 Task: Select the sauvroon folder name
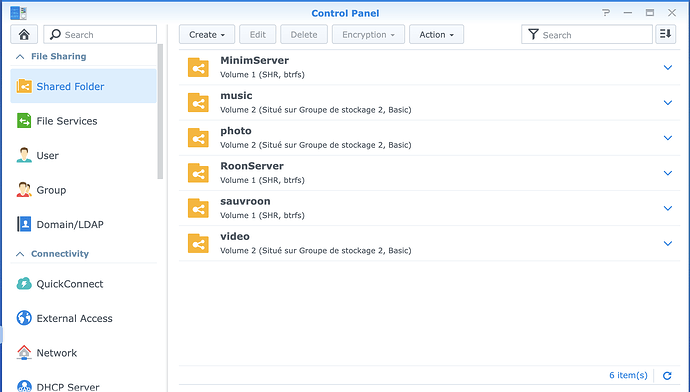pos(245,201)
